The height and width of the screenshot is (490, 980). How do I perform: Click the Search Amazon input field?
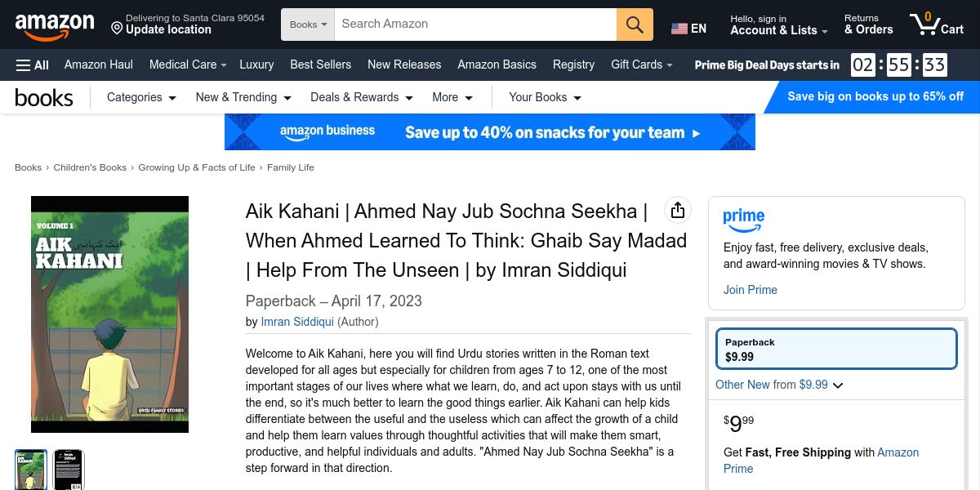[x=475, y=24]
